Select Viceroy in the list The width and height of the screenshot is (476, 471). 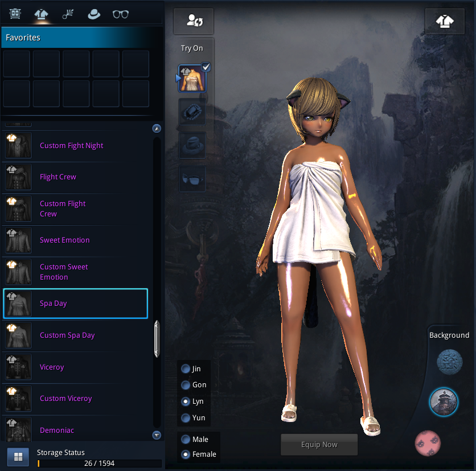pos(75,367)
